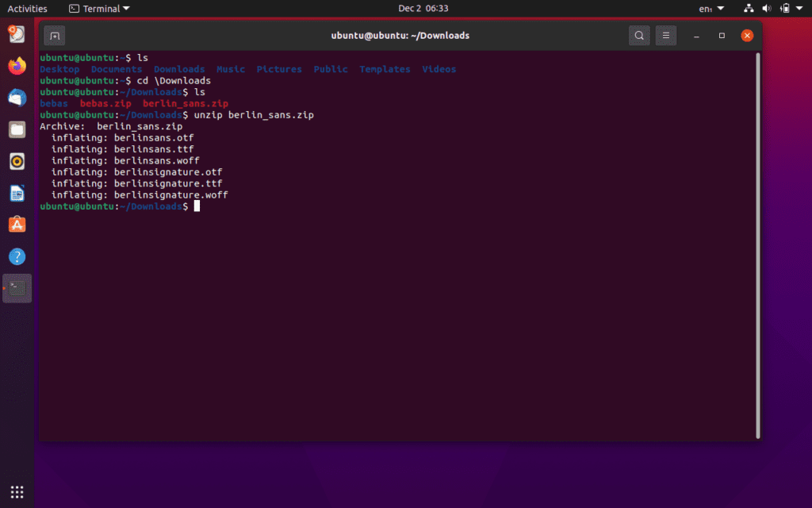
Task: Click the Desktop directory name
Action: pos(59,69)
